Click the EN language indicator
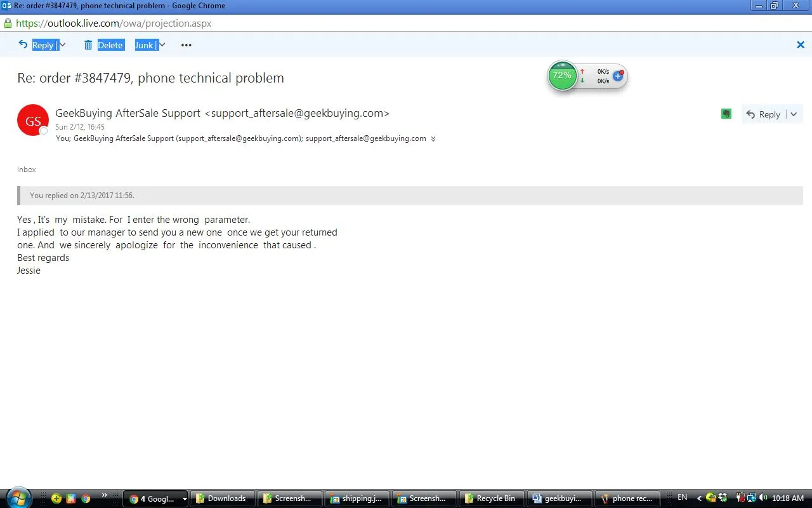Viewport: 812px width, 508px height. coord(683,497)
